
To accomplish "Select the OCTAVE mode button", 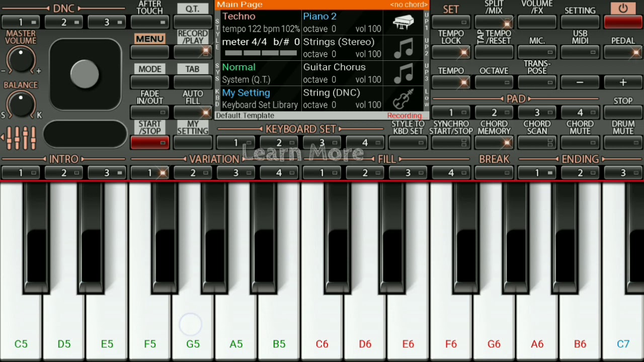I will (494, 81).
